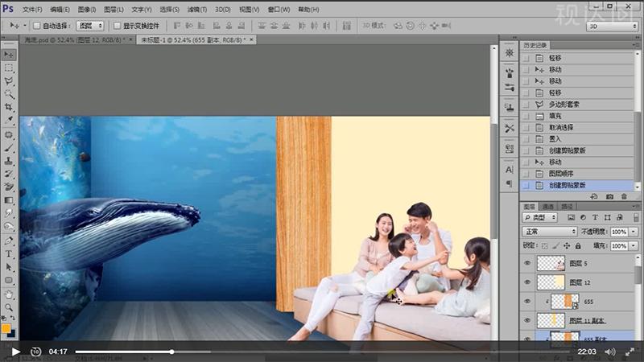Open the 图层(L) menu

point(114,10)
